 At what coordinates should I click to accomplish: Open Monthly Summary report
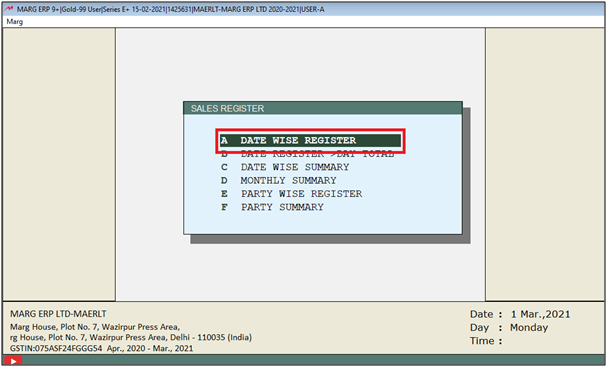278,181
